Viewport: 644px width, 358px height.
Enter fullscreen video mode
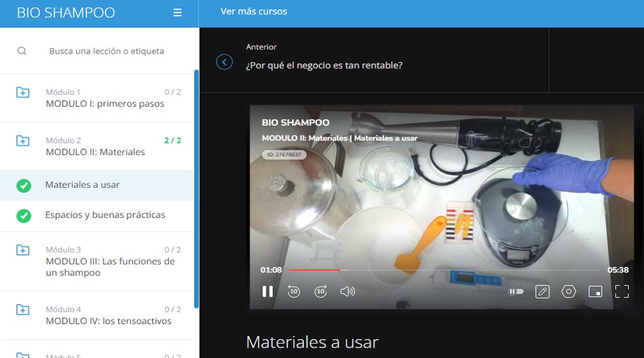622,291
